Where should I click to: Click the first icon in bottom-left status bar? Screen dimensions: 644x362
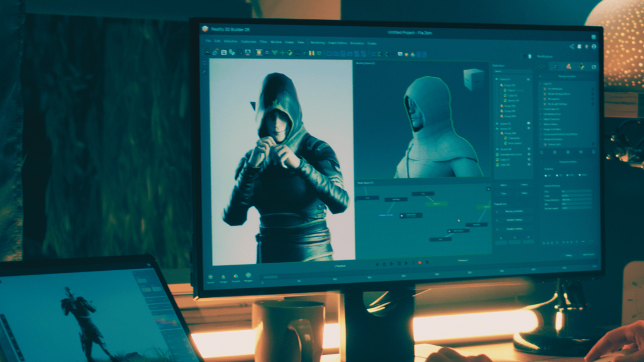coord(211,275)
